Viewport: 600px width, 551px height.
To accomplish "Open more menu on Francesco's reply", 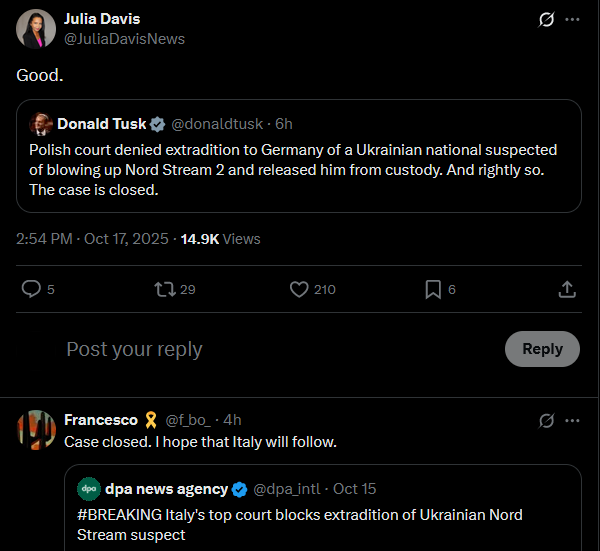I will (x=572, y=420).
